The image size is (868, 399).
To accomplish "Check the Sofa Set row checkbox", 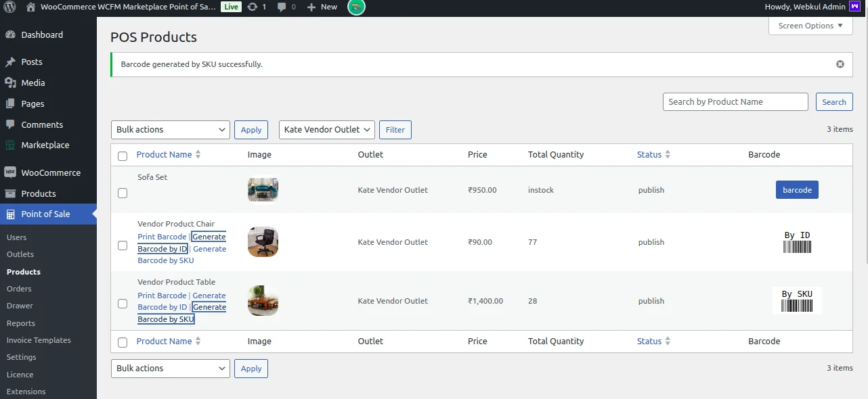I will (123, 193).
